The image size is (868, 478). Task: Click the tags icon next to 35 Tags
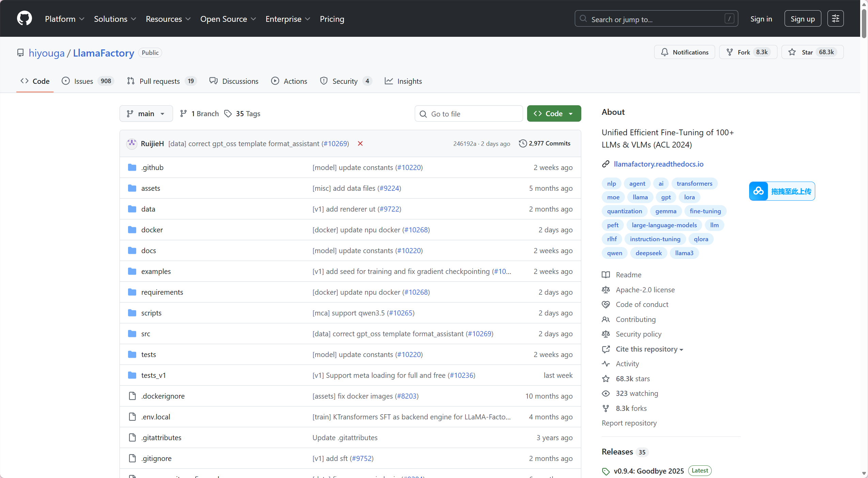point(228,113)
